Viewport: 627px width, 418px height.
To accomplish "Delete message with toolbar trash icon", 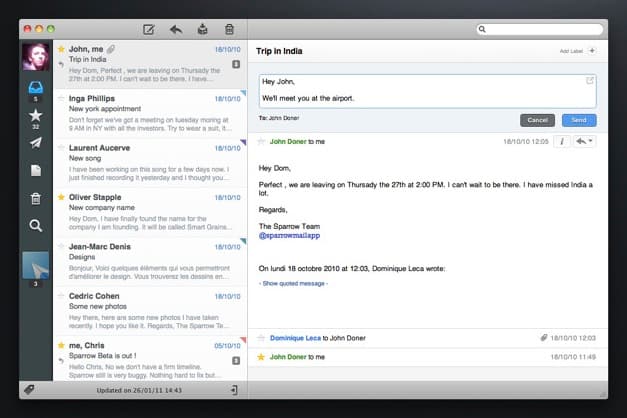I will (x=229, y=29).
